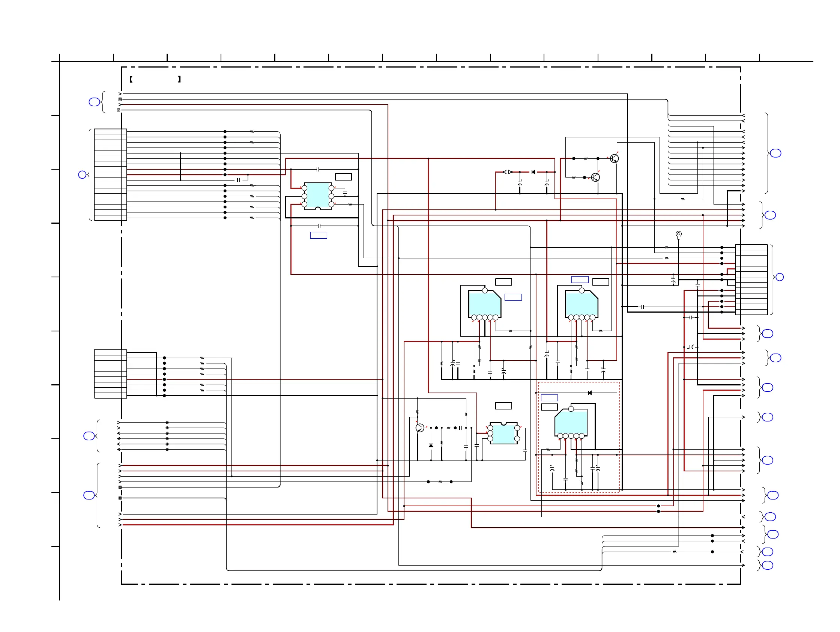This screenshot has width=840, height=632.
Task: Click the bracketed title placeholder at the top left
Action: click(x=155, y=79)
